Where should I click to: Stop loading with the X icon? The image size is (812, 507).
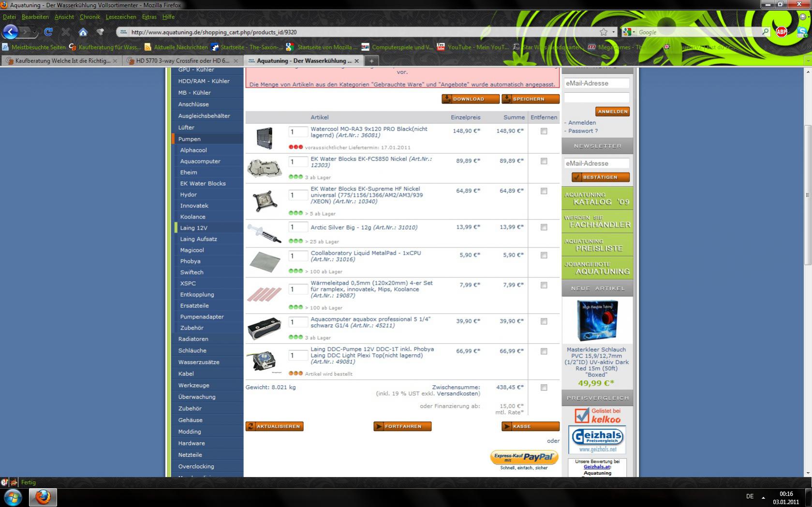coord(66,32)
